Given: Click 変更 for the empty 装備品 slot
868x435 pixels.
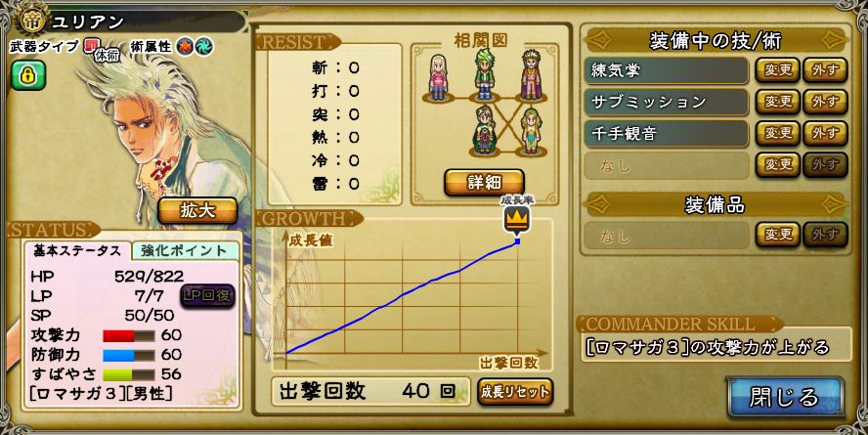Looking at the screenshot, I should pyautogui.click(x=778, y=235).
